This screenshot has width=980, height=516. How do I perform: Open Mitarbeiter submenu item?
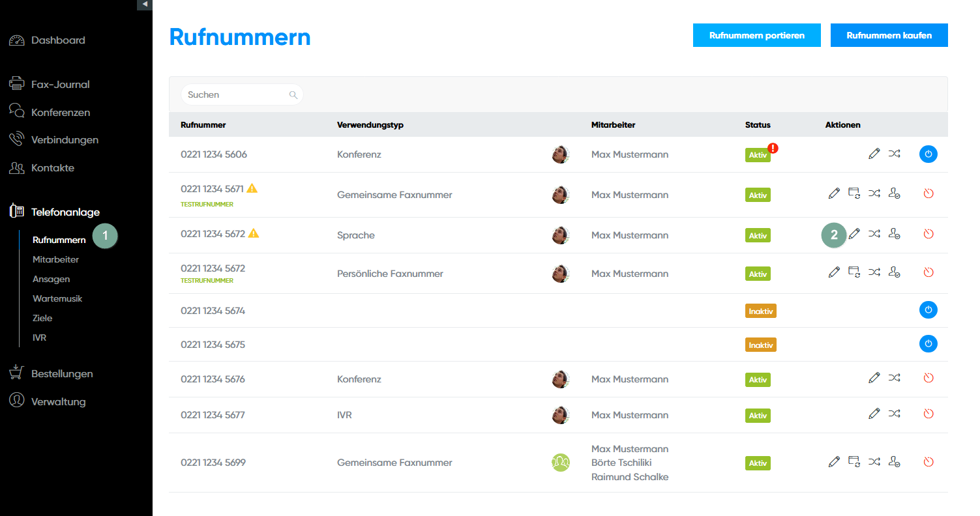coord(55,259)
